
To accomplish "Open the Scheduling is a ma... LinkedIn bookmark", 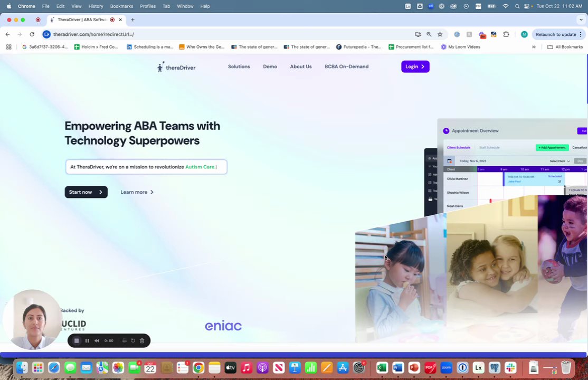I will coord(149,47).
